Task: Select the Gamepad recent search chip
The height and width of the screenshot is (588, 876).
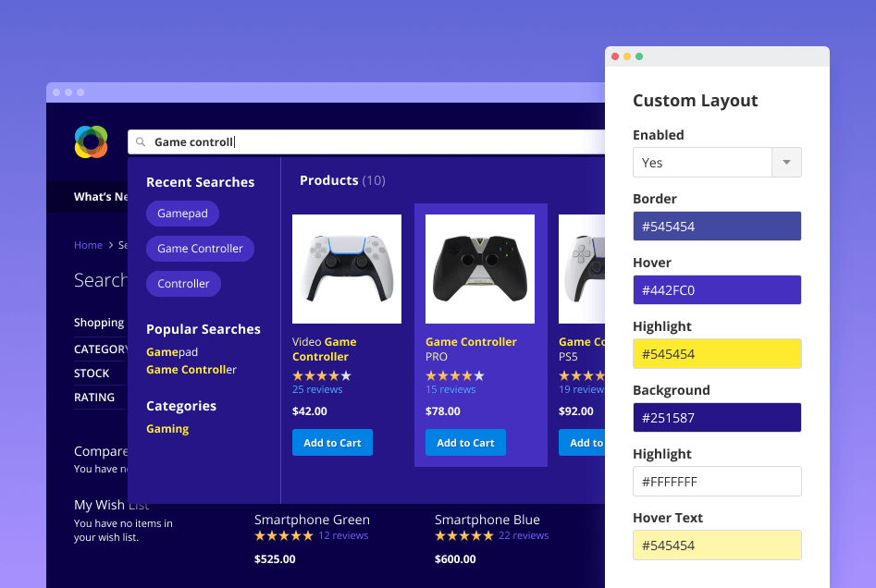Action: pos(182,214)
